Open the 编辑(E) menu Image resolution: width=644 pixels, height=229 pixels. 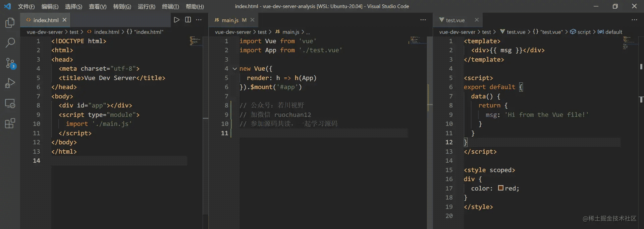click(50, 6)
